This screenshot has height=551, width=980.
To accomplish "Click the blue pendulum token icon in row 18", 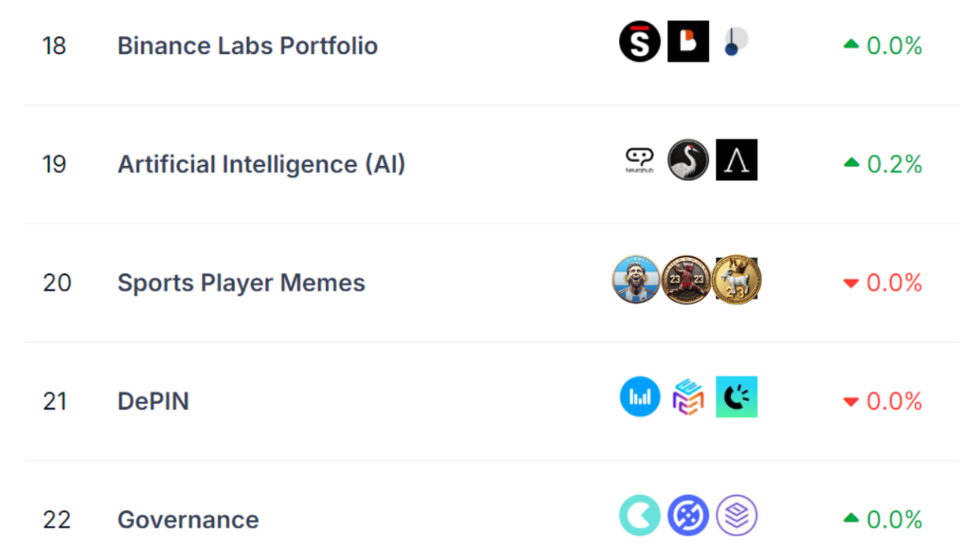I will pos(736,41).
